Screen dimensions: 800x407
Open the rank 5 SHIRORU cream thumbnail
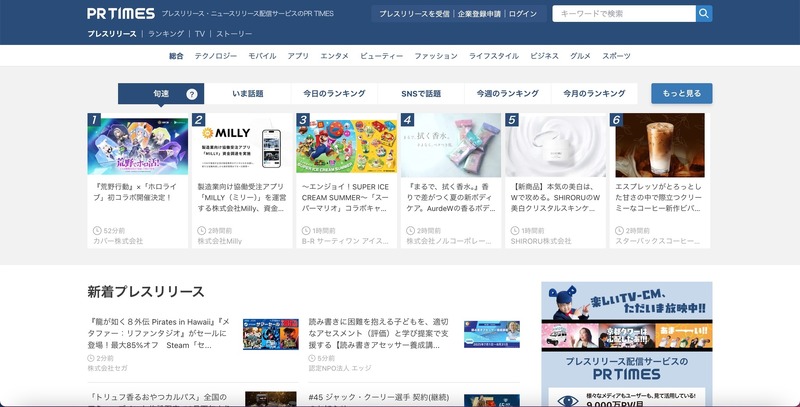(x=554, y=145)
